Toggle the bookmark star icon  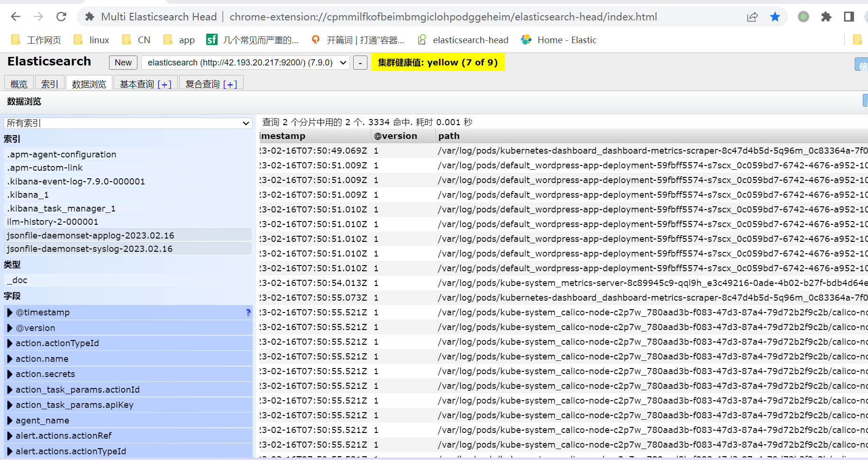point(775,17)
